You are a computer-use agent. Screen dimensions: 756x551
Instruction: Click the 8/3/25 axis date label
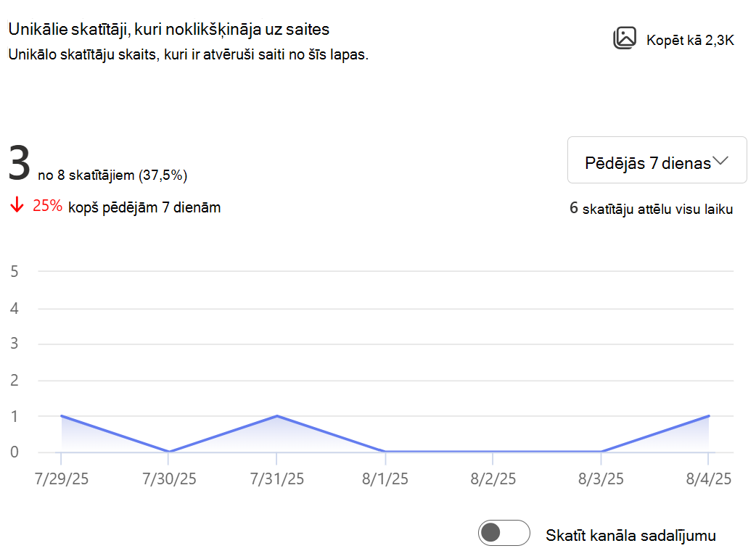point(601,478)
